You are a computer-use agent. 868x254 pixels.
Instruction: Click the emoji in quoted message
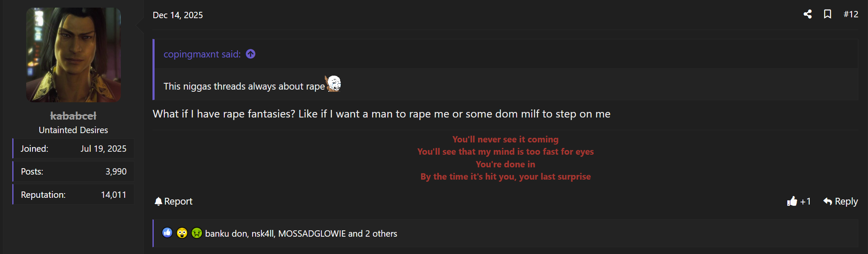point(333,84)
